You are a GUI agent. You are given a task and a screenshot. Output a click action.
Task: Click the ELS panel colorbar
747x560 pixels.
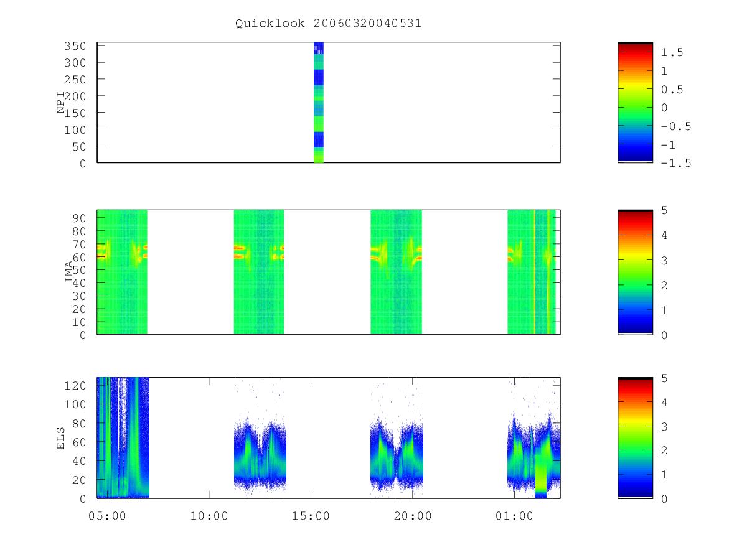point(635,437)
